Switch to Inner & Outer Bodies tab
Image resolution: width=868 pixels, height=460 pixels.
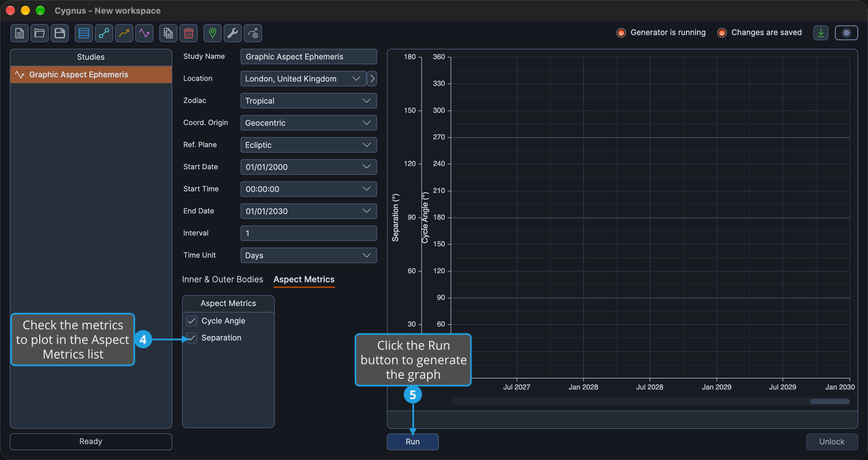(222, 279)
